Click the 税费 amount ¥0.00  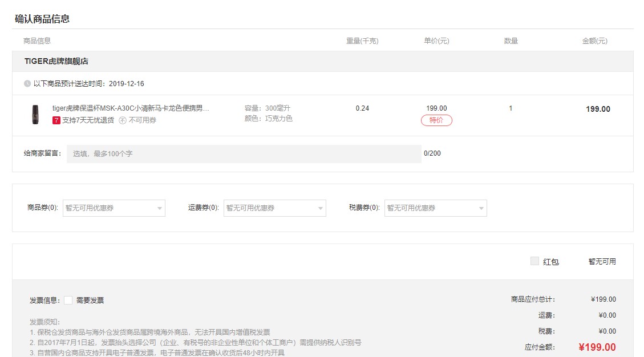click(607, 331)
